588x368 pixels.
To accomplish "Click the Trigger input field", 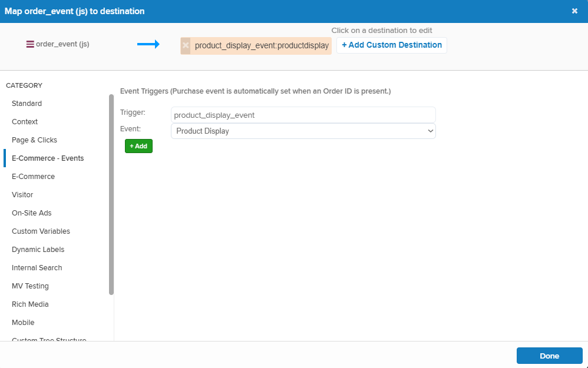I will (x=303, y=115).
